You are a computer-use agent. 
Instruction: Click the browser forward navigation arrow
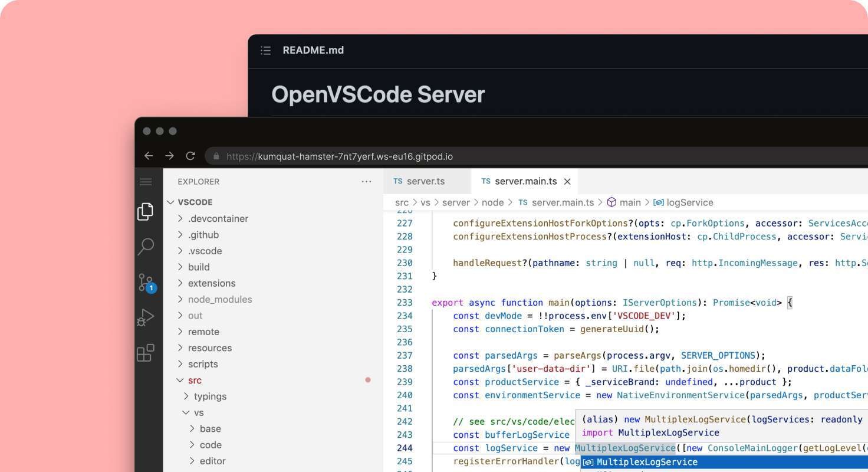[169, 156]
